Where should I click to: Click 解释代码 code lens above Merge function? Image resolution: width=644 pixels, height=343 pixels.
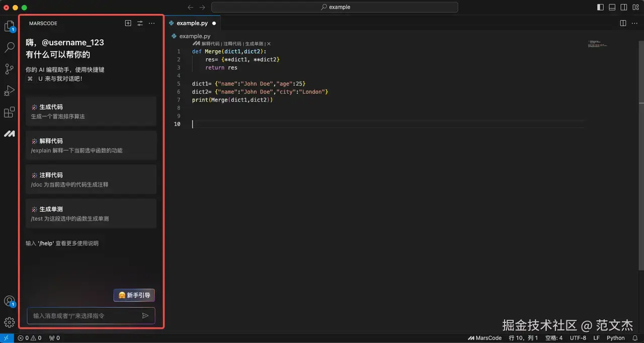(x=210, y=44)
